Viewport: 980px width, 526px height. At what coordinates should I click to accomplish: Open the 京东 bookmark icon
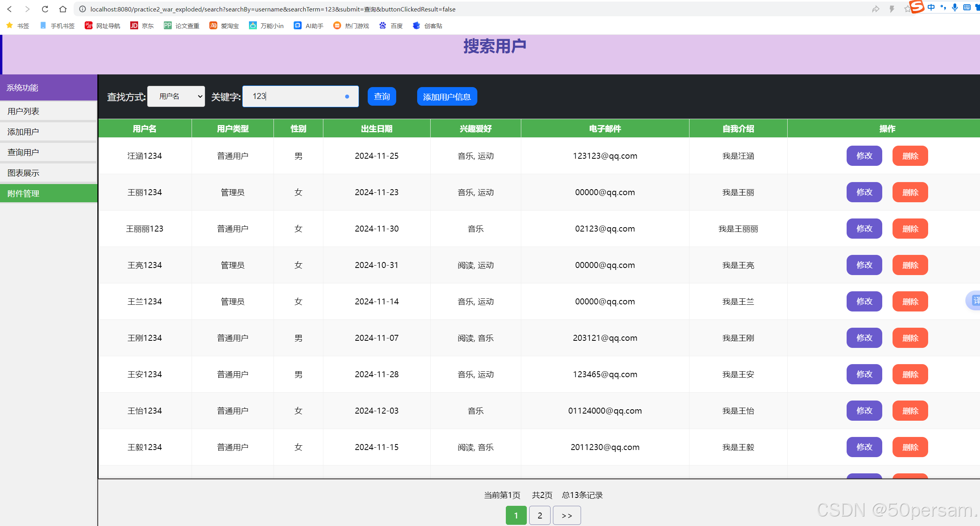(134, 26)
